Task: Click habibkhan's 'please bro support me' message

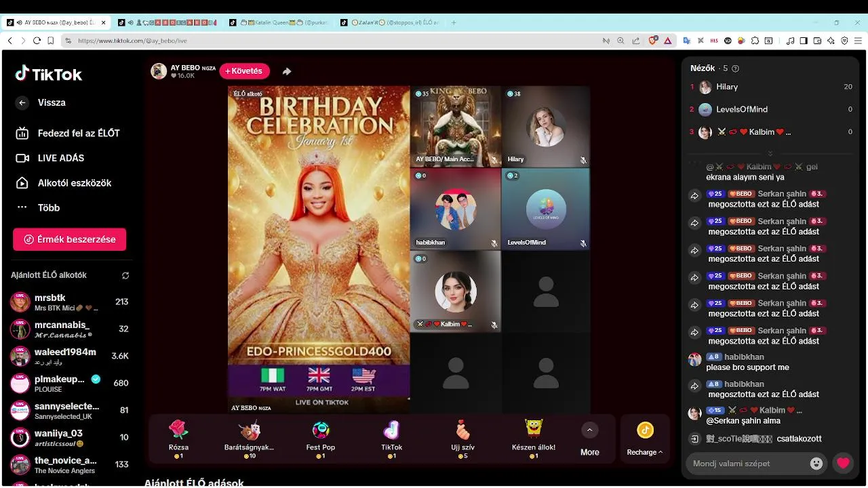Action: 747,367
